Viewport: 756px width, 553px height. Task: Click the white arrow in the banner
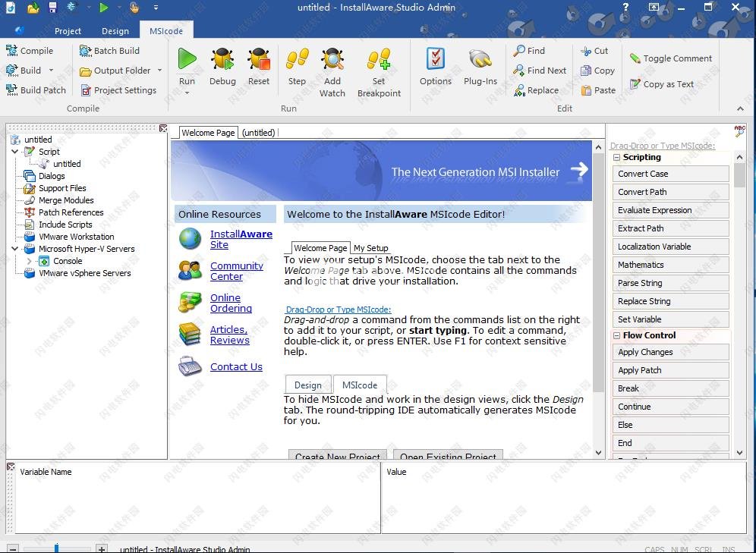[579, 170]
